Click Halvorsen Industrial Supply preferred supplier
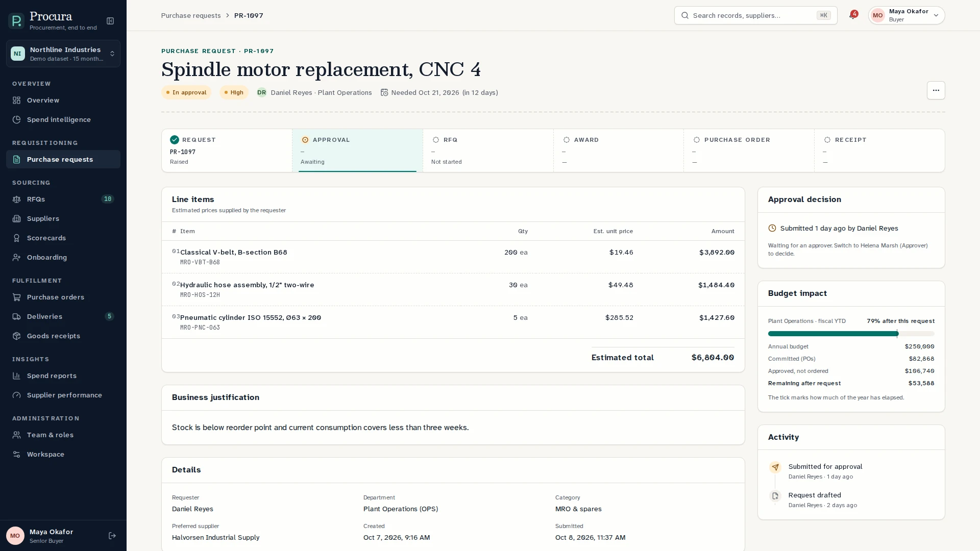The width and height of the screenshot is (980, 551). 215,537
